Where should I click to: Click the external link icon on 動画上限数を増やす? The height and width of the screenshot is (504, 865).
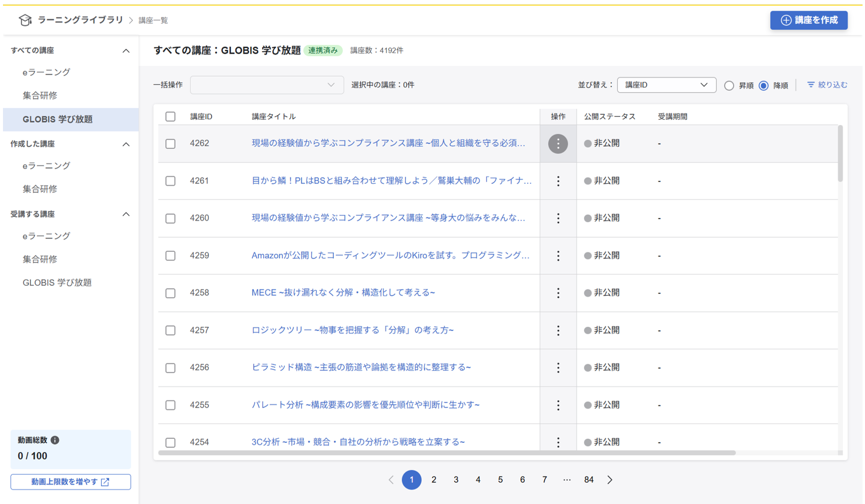point(104,482)
